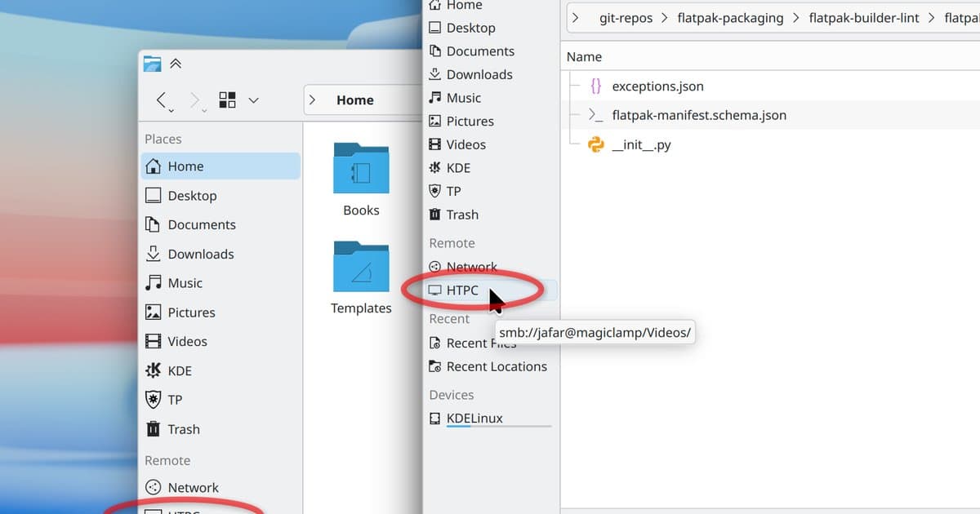Screen dimensions: 980x514
Task: Navigate to flatpak-builder-lint breadcrumb
Action: [864, 17]
